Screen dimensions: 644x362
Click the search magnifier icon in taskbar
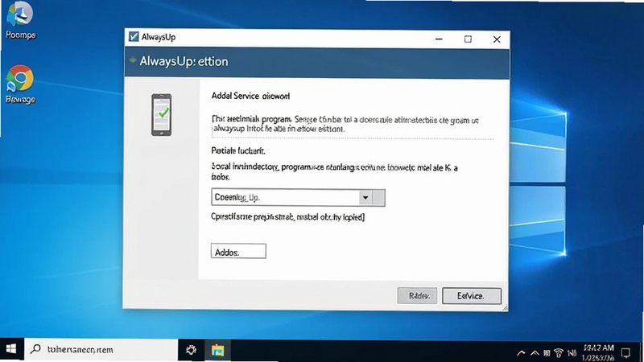pyautogui.click(x=35, y=349)
